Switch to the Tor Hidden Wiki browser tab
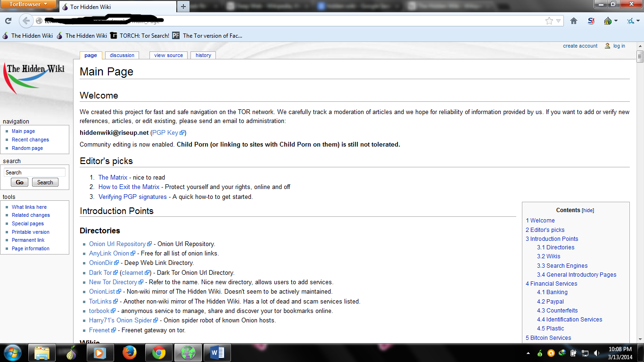 tap(117, 7)
